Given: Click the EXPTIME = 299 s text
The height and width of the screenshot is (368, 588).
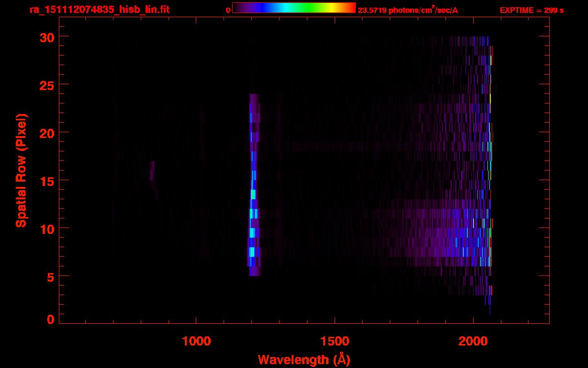Looking at the screenshot, I should (531, 10).
